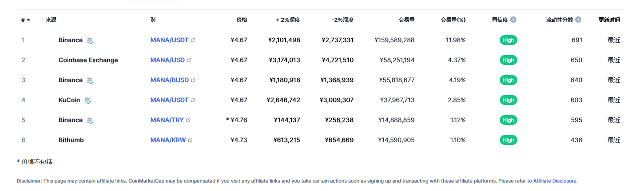Sort by 价格 column header
Image resolution: width=644 pixels, height=191 pixels.
click(242, 20)
